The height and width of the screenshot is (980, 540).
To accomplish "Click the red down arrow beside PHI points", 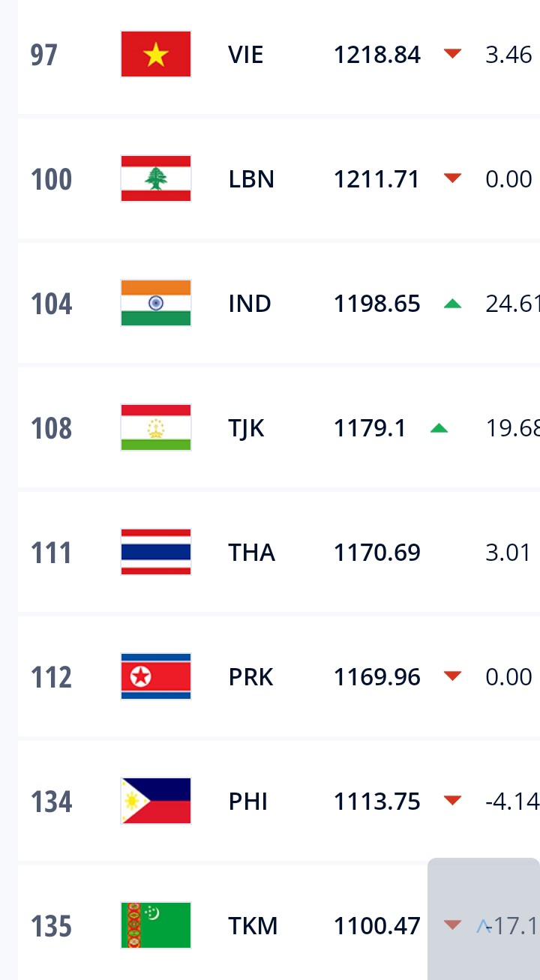I will coord(452,801).
